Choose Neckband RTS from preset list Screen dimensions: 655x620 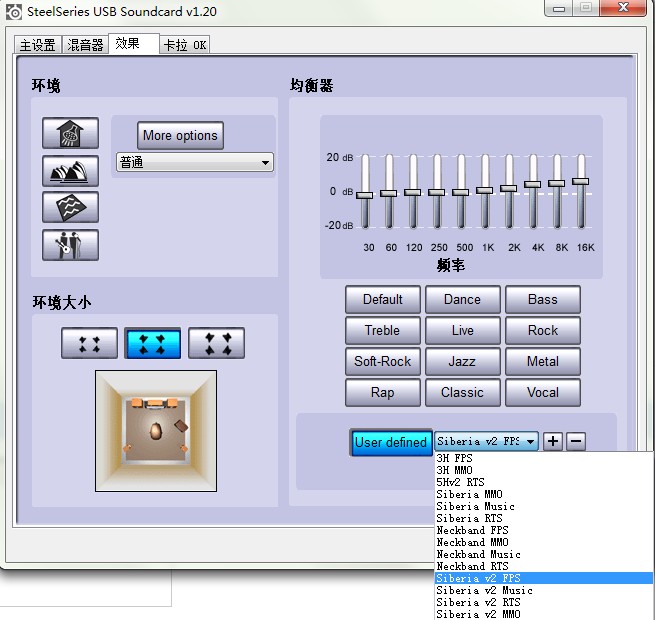(x=544, y=567)
